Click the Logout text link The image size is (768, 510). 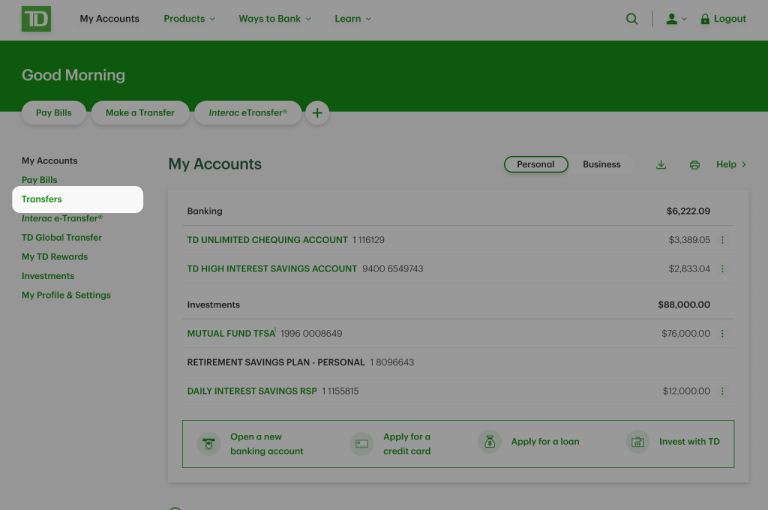[730, 19]
